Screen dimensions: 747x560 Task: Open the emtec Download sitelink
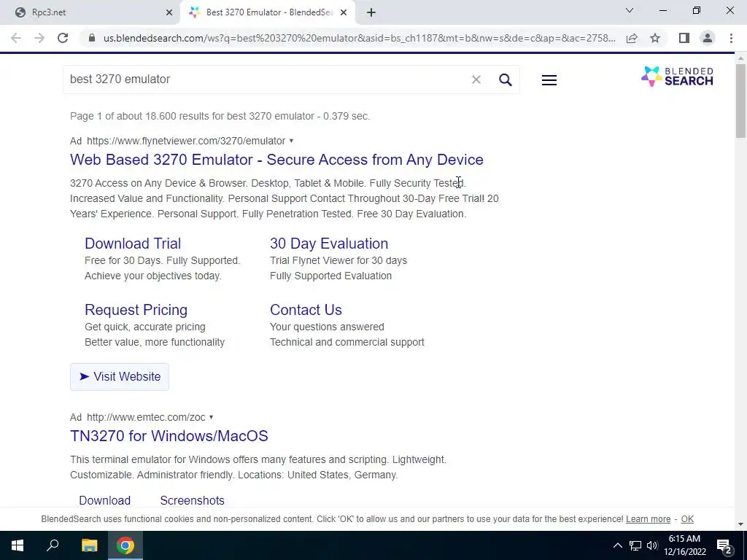click(105, 500)
